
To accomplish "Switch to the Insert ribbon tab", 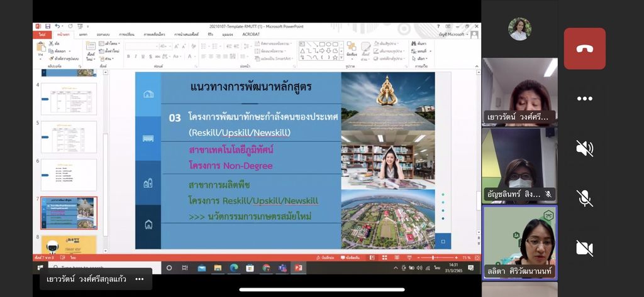I will click(83, 35).
